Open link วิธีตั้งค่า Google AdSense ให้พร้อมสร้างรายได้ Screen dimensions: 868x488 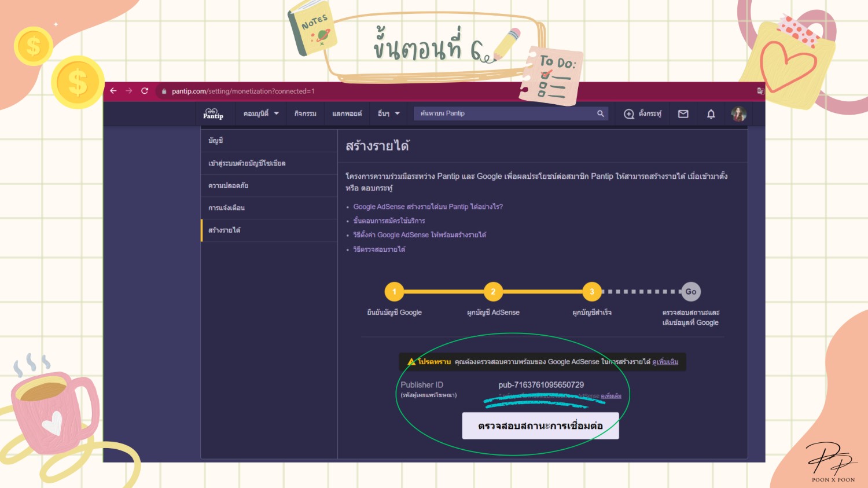(420, 235)
